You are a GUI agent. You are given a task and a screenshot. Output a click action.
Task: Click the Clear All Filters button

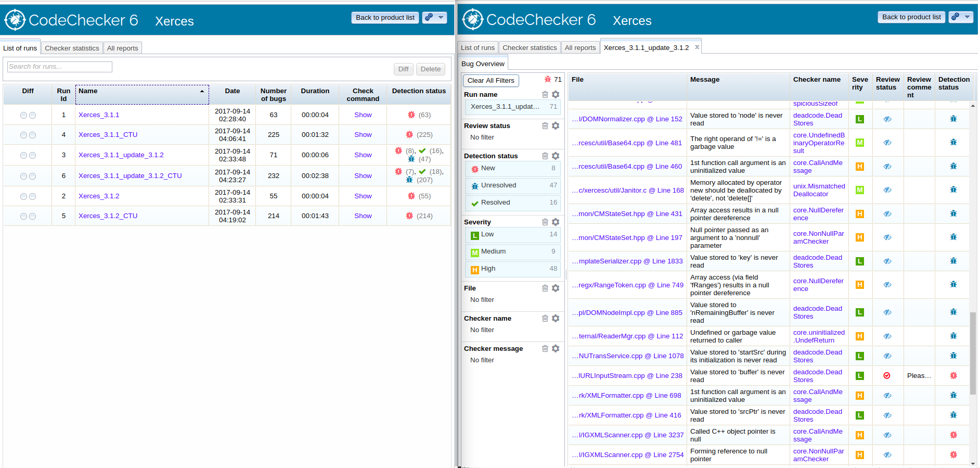[x=491, y=81]
